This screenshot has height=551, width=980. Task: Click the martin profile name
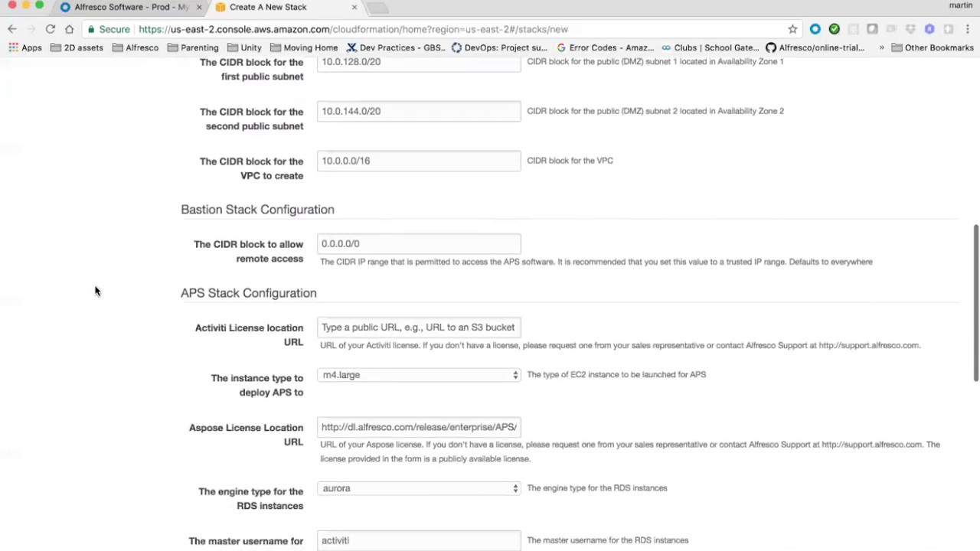pos(960,5)
